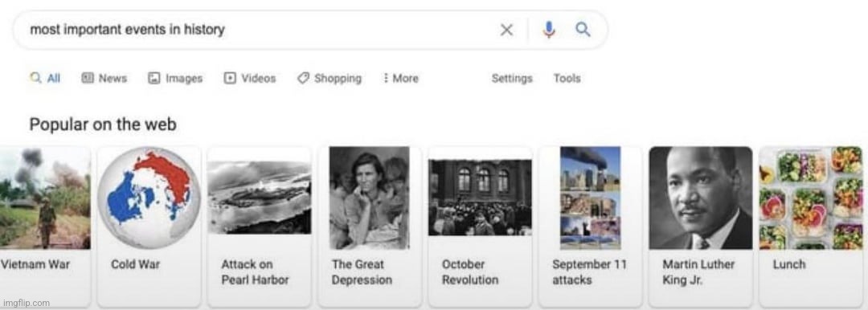Open the Tools options
This screenshot has height=310, width=868.
567,79
